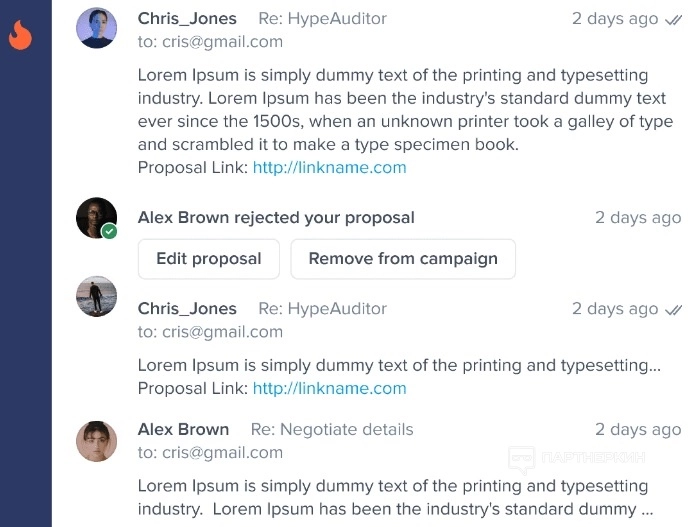Click the first Chris_Jones sender name
Viewport: 696px width, 527px height.
click(187, 18)
